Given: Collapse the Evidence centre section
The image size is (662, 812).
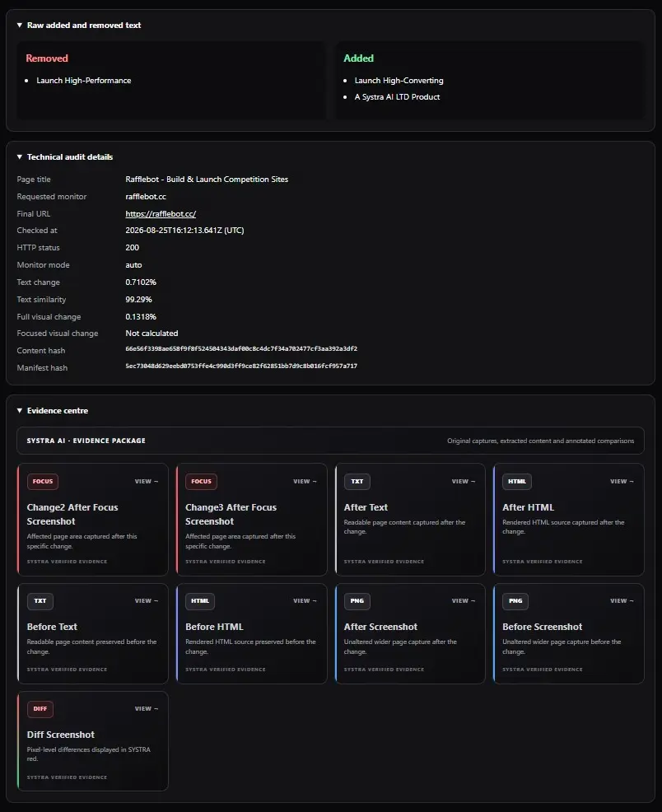Looking at the screenshot, I should 52,411.
